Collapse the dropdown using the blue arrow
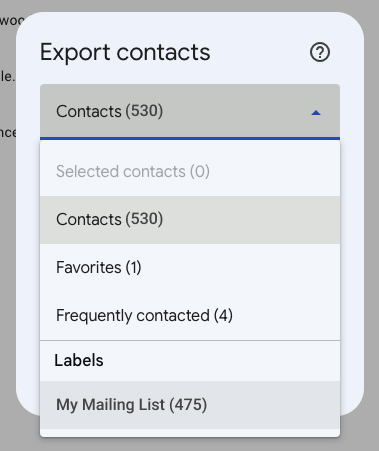379x451 pixels. click(x=316, y=113)
